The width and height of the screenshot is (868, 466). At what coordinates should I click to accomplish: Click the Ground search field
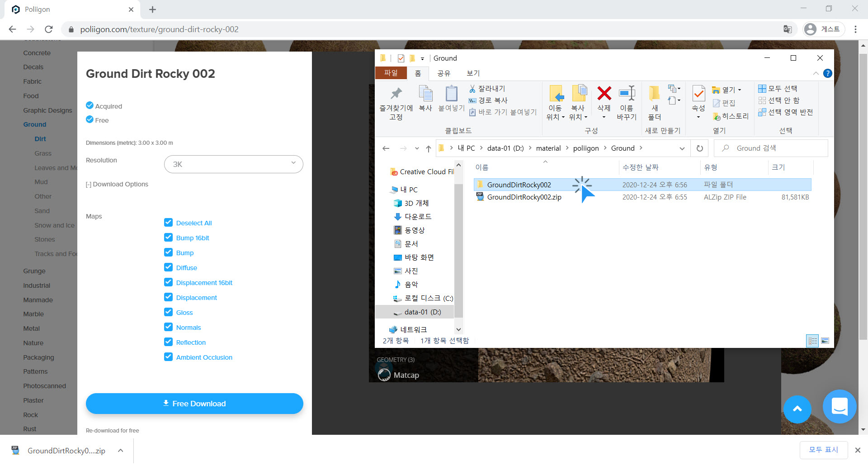coord(771,148)
